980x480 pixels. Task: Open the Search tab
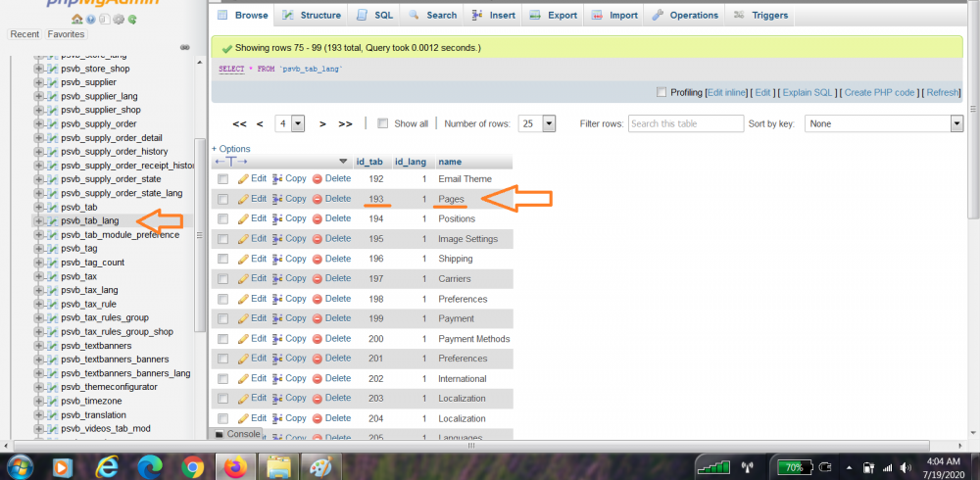432,15
